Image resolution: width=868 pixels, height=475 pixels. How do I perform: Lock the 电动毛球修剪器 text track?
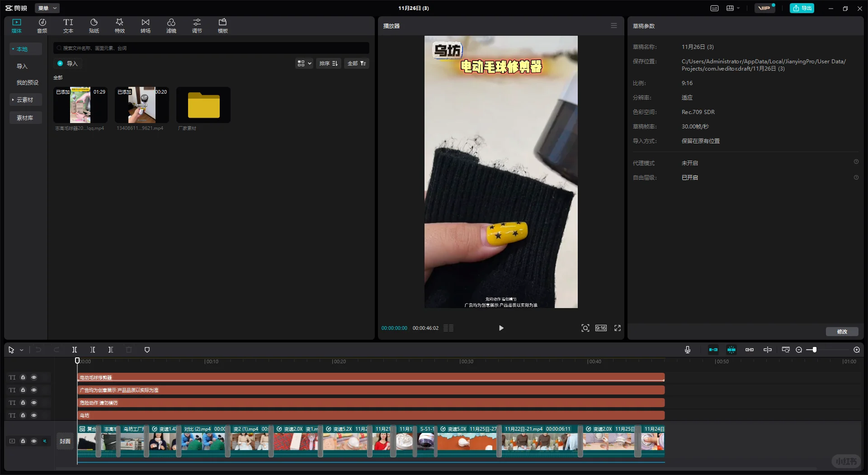pos(23,377)
